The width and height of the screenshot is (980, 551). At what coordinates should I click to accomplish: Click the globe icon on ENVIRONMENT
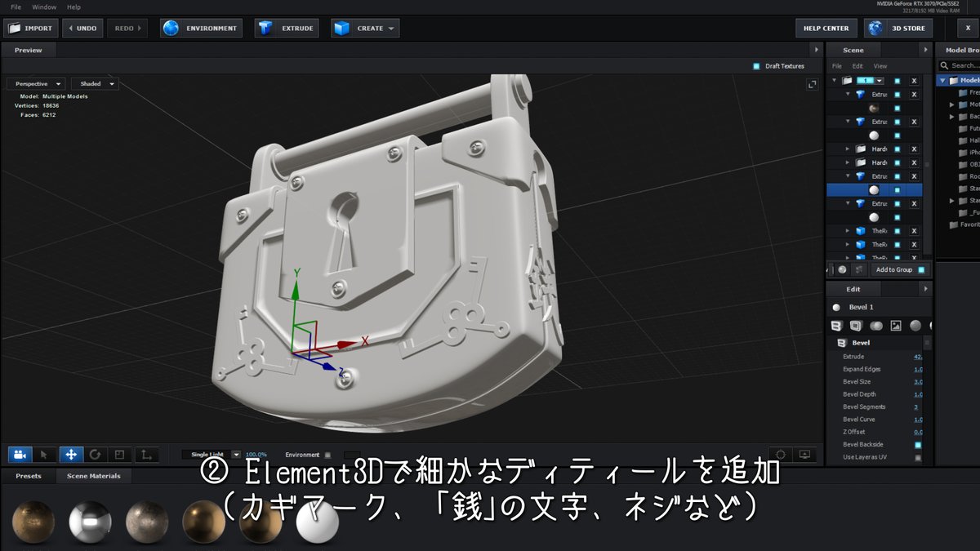171,28
